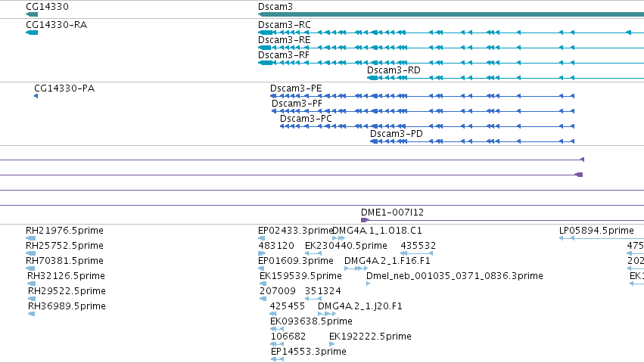Select DMG4A.1_1.O18.C1 feature label
Viewport: 644px width, 363px height.
(377, 231)
